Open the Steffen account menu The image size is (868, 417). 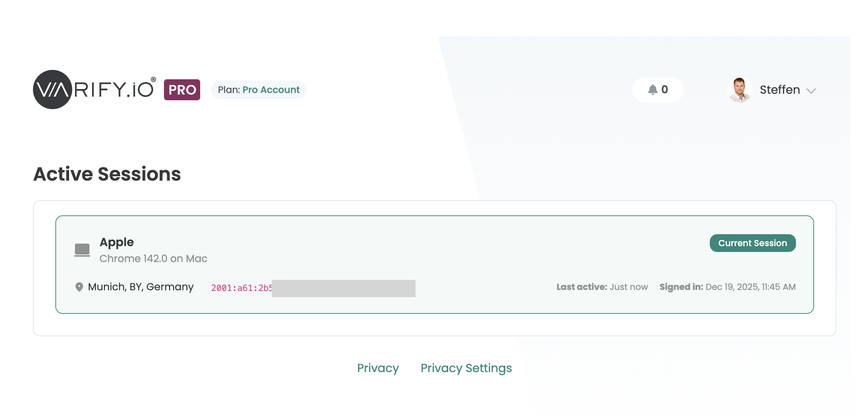point(779,90)
